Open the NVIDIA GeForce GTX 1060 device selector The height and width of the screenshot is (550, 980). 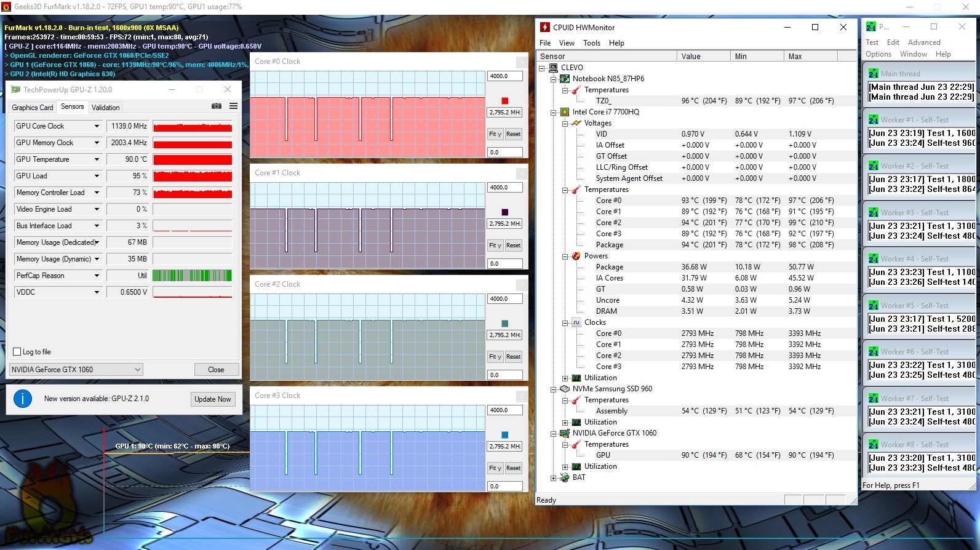pyautogui.click(x=76, y=370)
